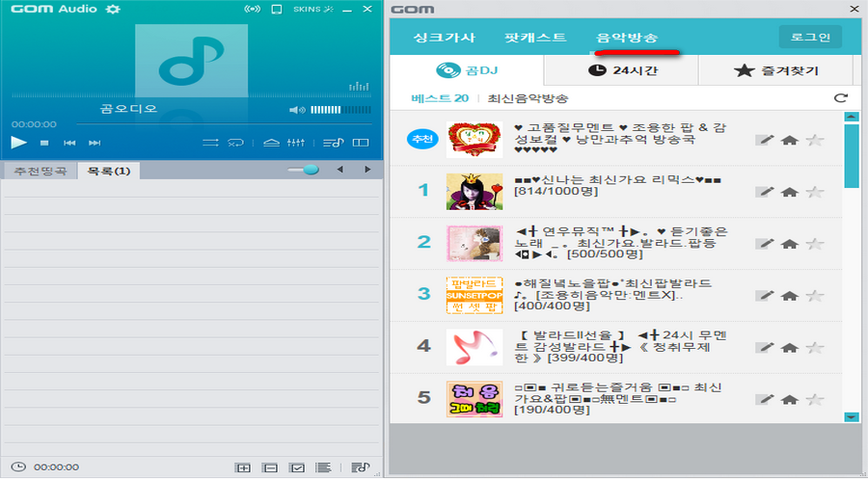Switch to mini player mode icon

(276, 9)
